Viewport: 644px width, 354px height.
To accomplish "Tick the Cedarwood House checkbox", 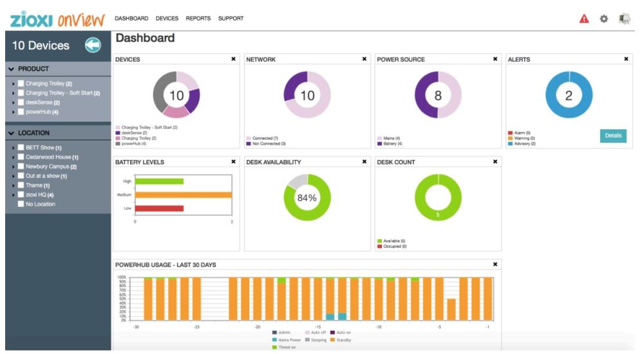I will pos(21,157).
